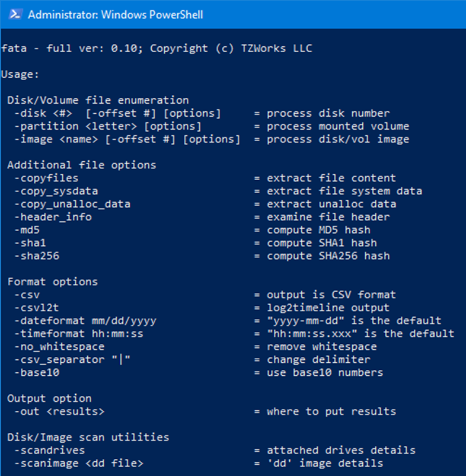The height and width of the screenshot is (476, 466).
Task: Click the -out <results> option text
Action: point(59,411)
